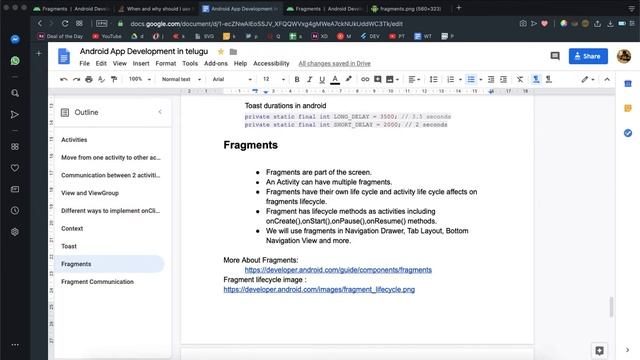Viewport: 640px width, 360px height.
Task: Open the Accessibility menu
Action: point(271,63)
